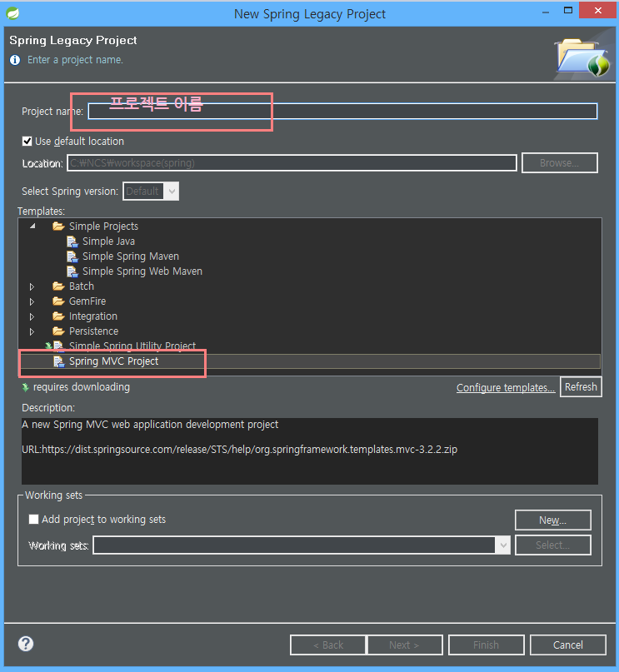Image resolution: width=619 pixels, height=672 pixels.
Task: Click the Browse button
Action: [x=559, y=163]
